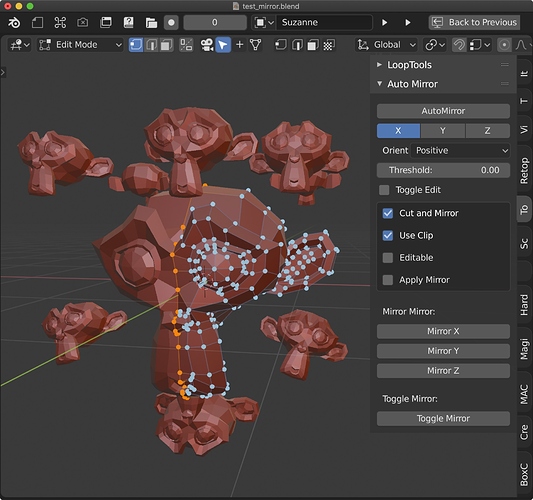Click the first play arrow icon

384,23
